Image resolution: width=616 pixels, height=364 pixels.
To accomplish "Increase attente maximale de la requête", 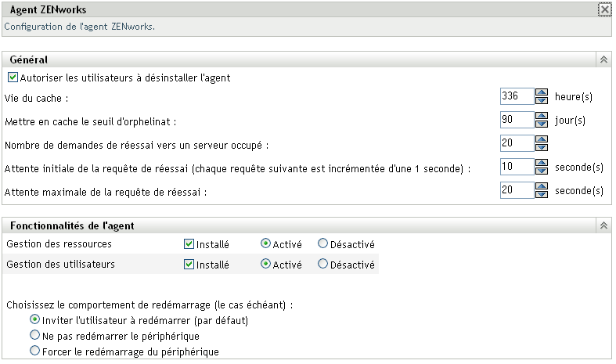I will pos(541,186).
